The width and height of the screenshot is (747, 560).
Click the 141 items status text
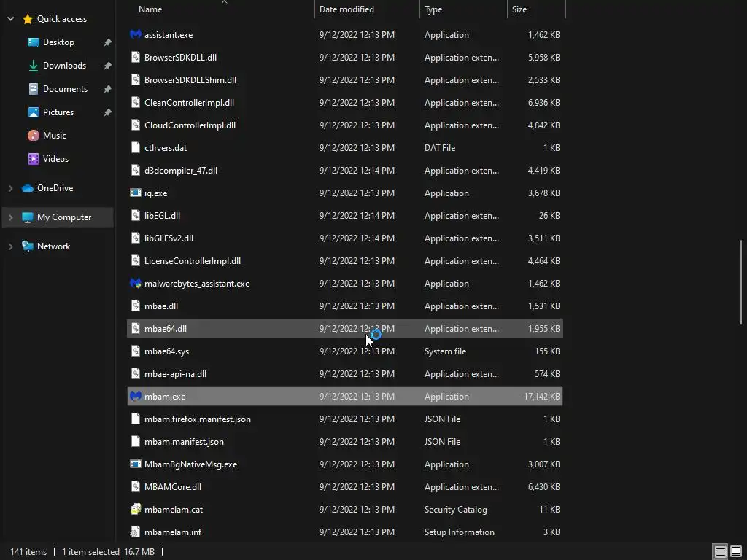coord(28,552)
